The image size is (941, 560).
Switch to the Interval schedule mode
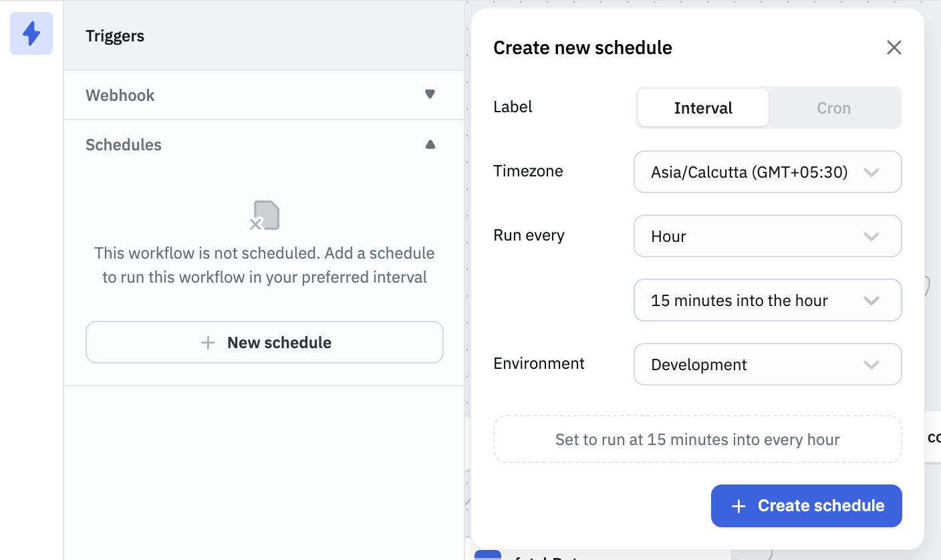click(703, 108)
